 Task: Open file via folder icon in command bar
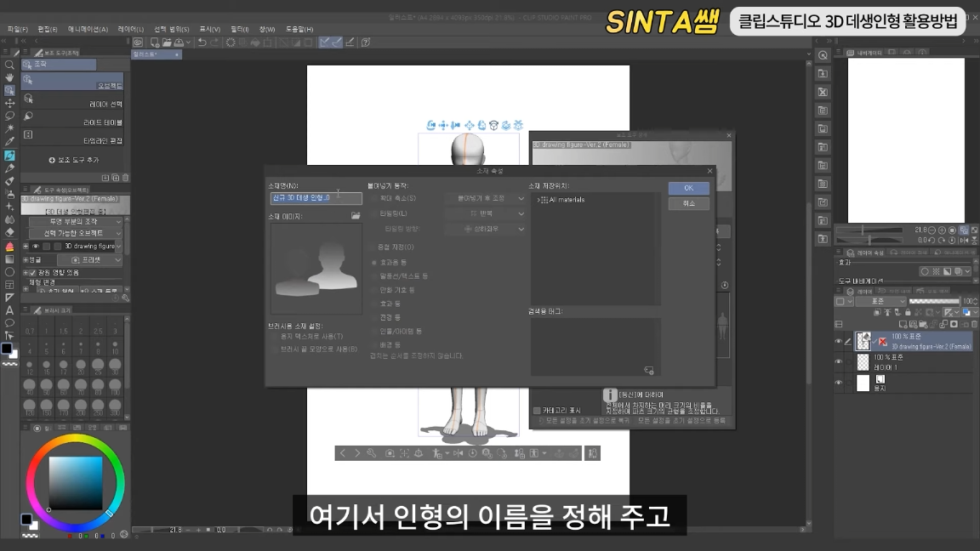click(167, 43)
